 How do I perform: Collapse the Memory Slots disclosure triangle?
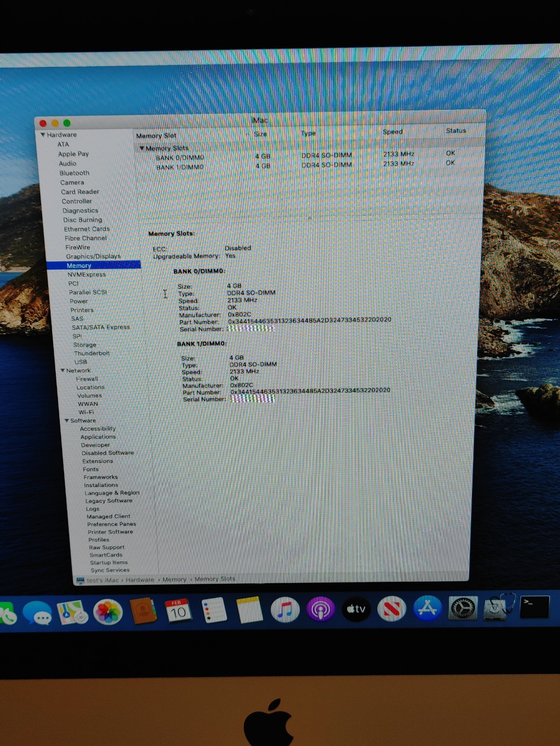(x=142, y=148)
